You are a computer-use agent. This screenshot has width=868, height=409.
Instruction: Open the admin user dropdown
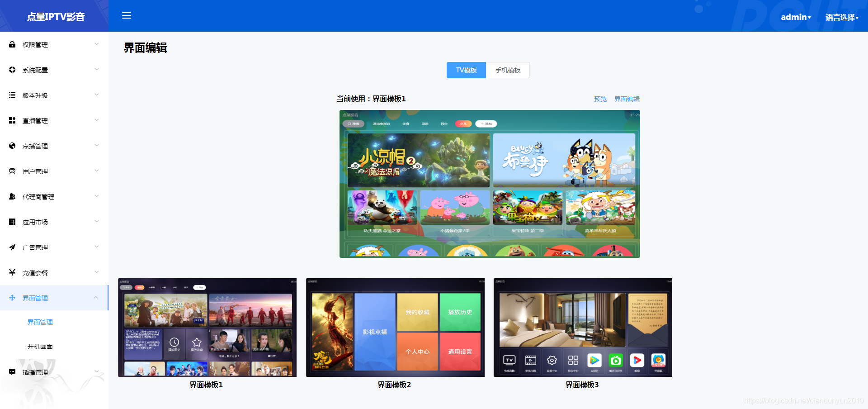coord(796,17)
